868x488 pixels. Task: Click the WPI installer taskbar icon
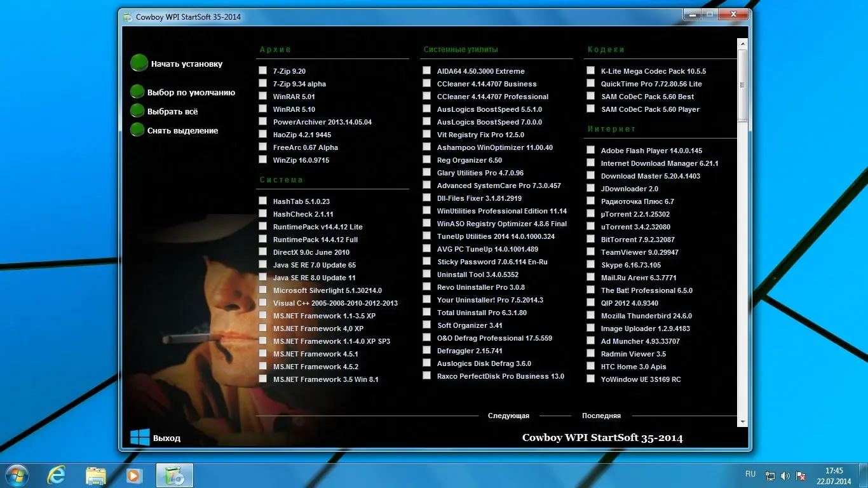tap(174, 475)
